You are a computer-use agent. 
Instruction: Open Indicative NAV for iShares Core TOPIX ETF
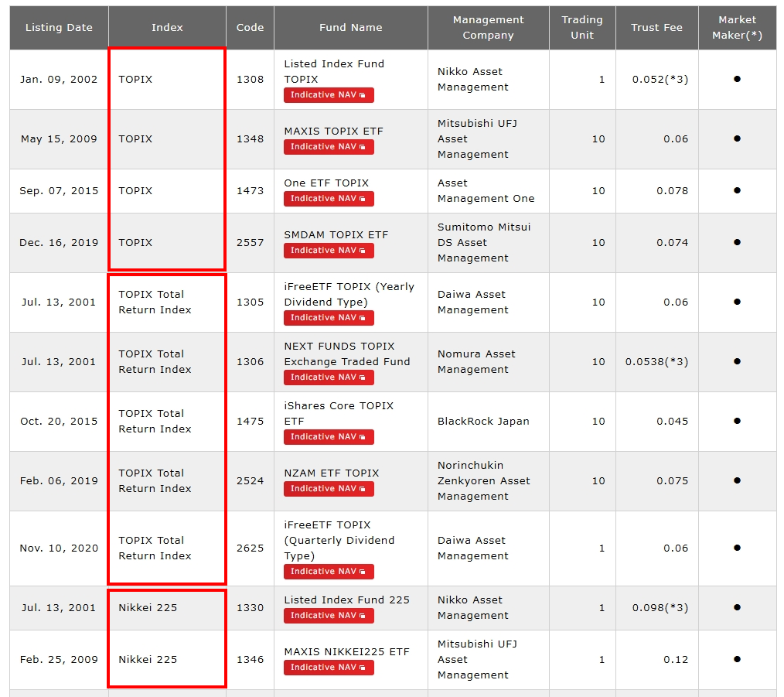pos(329,437)
